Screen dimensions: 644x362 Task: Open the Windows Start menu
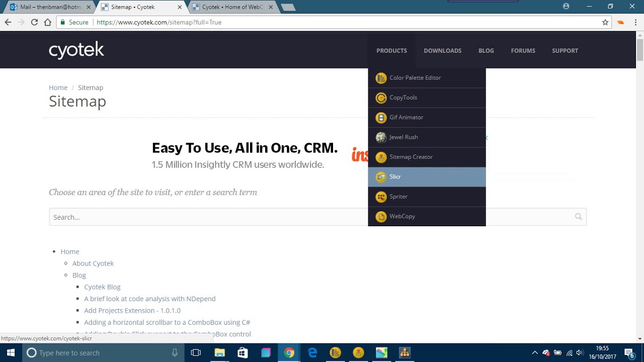click(10, 353)
